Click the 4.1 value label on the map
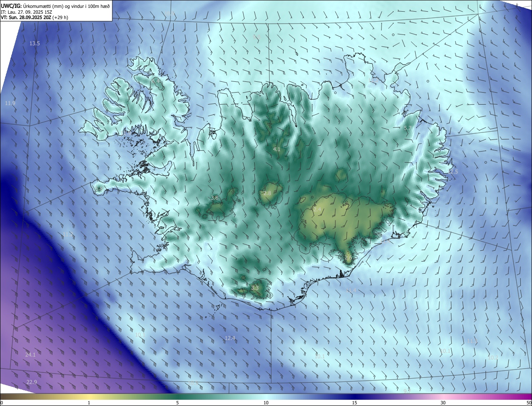Viewport: 532px width, 406px height. pyautogui.click(x=277, y=149)
